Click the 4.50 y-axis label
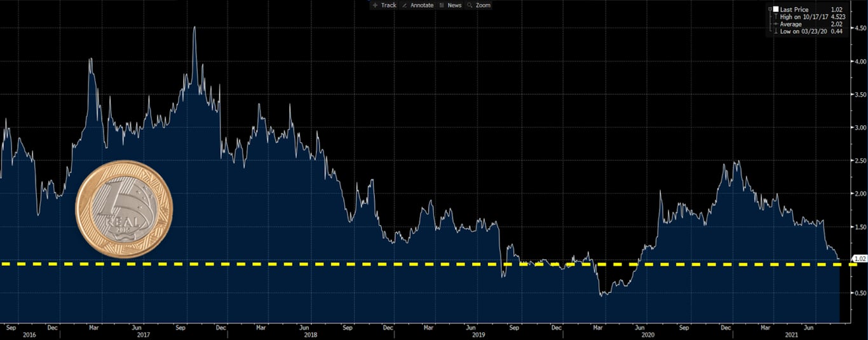The height and width of the screenshot is (340, 868). pos(860,28)
